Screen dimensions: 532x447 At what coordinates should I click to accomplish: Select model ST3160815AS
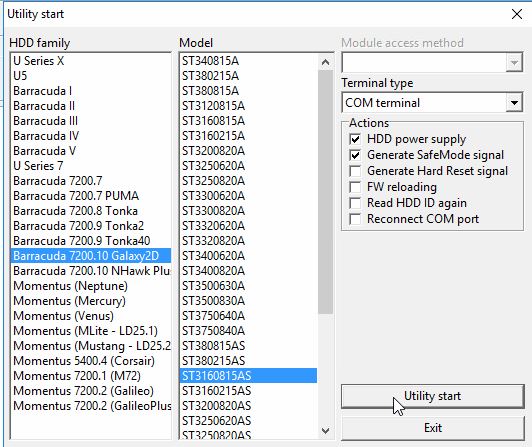coord(249,376)
